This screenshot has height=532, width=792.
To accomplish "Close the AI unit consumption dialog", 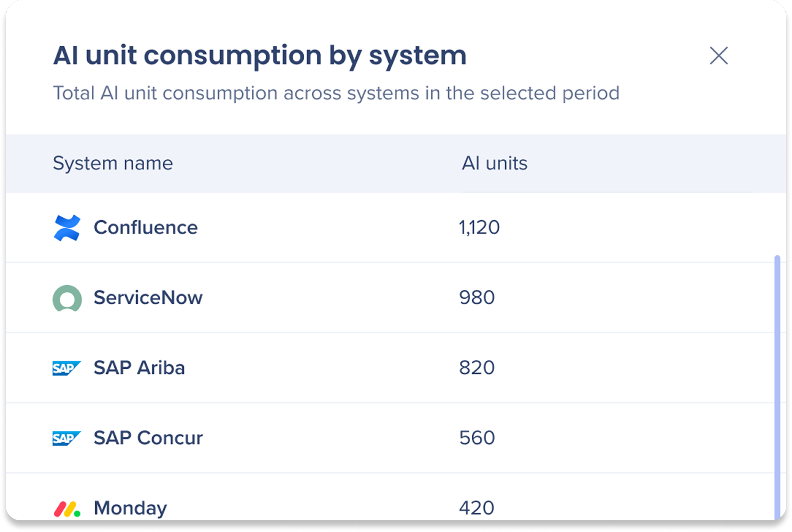I will pos(719,56).
